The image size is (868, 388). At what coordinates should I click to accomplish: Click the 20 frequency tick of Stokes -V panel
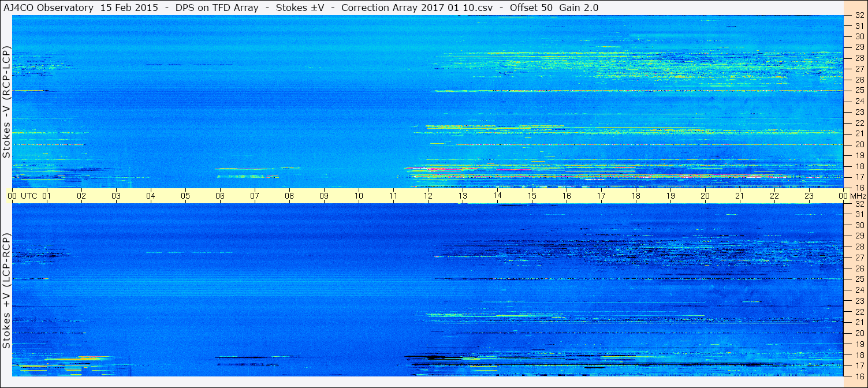point(859,144)
